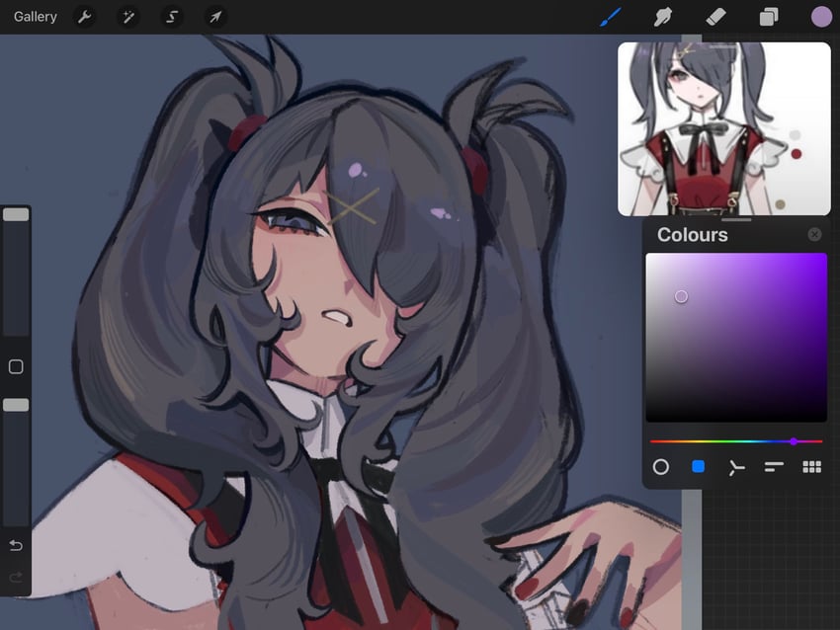This screenshot has height=630, width=840.
Task: Select the Brush tool
Action: pos(611,17)
